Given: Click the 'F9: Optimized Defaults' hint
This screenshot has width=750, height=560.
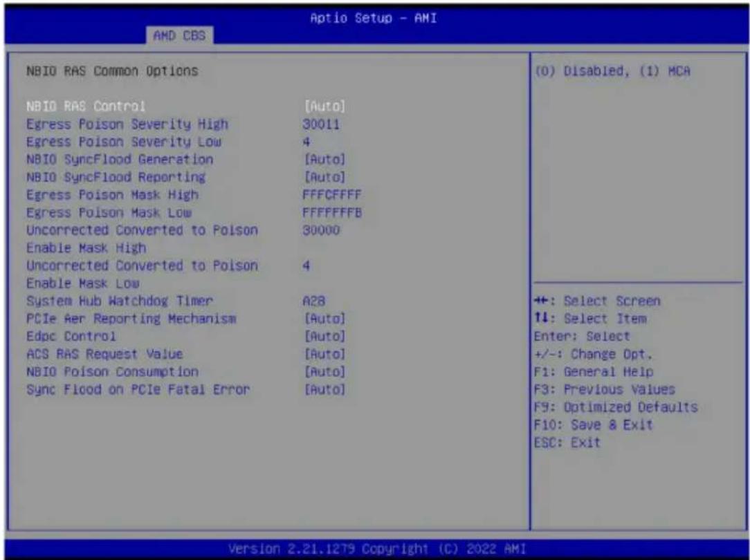Looking at the screenshot, I should click(x=616, y=407).
